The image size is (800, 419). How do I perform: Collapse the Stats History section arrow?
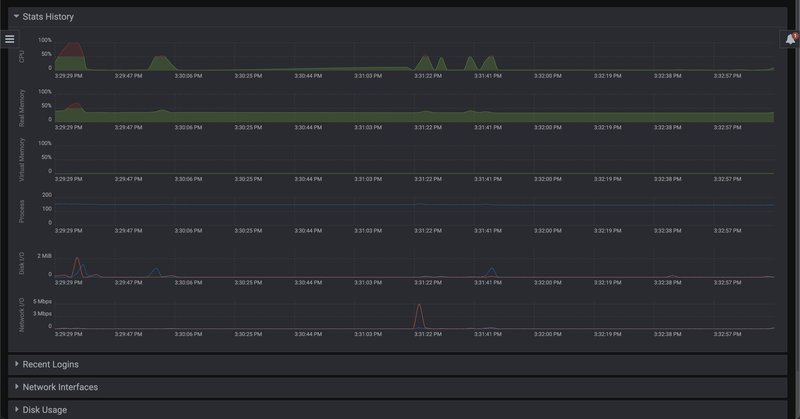pos(16,16)
